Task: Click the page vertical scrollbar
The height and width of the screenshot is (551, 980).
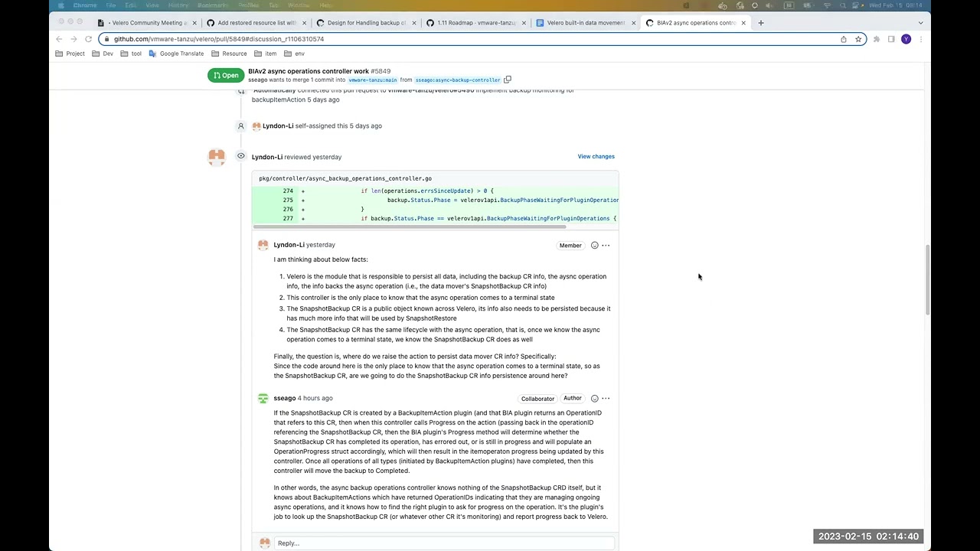Action: (927, 280)
